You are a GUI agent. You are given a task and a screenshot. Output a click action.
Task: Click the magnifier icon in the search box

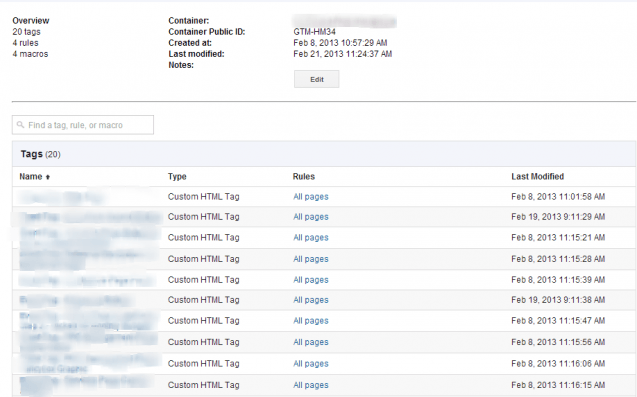(20, 125)
